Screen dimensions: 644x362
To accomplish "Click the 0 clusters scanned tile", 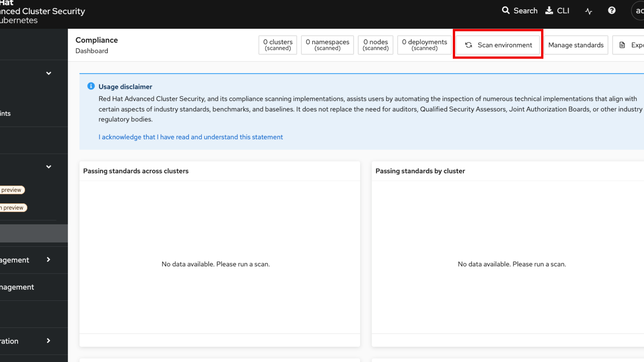I will coord(278,45).
